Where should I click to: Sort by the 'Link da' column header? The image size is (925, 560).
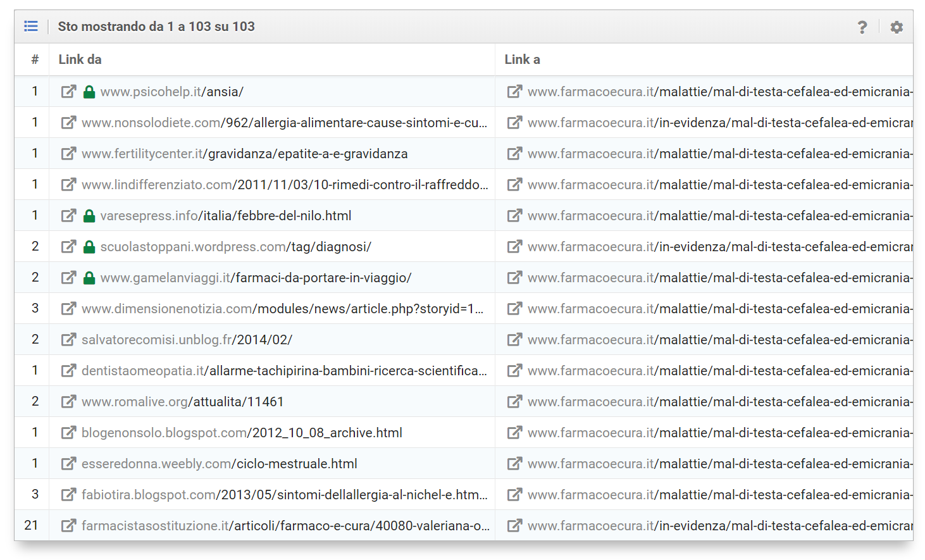(80, 59)
